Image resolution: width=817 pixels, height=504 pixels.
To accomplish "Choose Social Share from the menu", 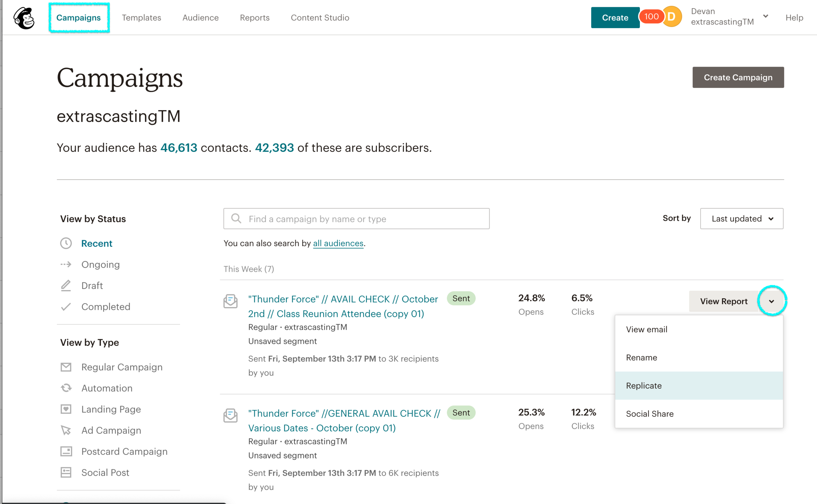I will pos(699,414).
